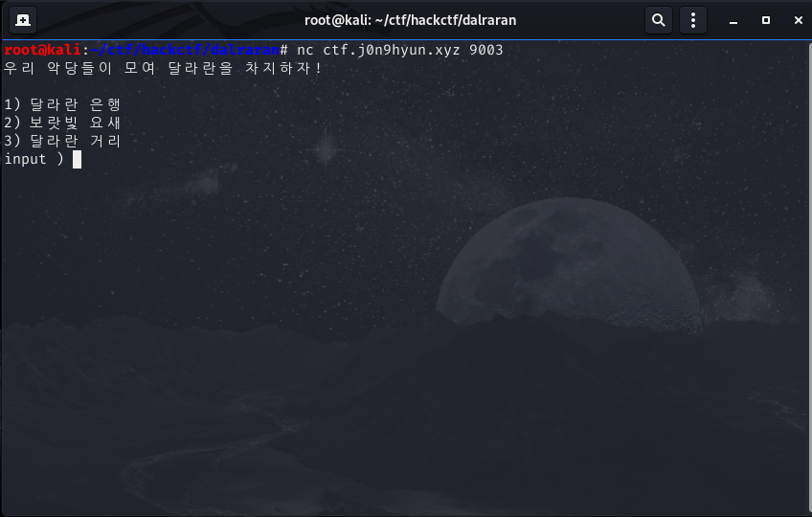Screen dimensions: 812x517
Task: Open the three-dot terminal menu
Action: point(693,20)
